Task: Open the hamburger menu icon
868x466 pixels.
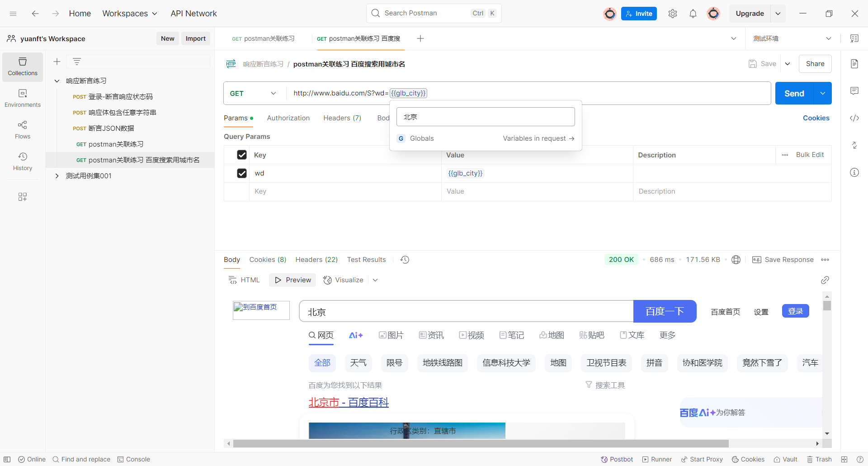Action: pos(13,14)
